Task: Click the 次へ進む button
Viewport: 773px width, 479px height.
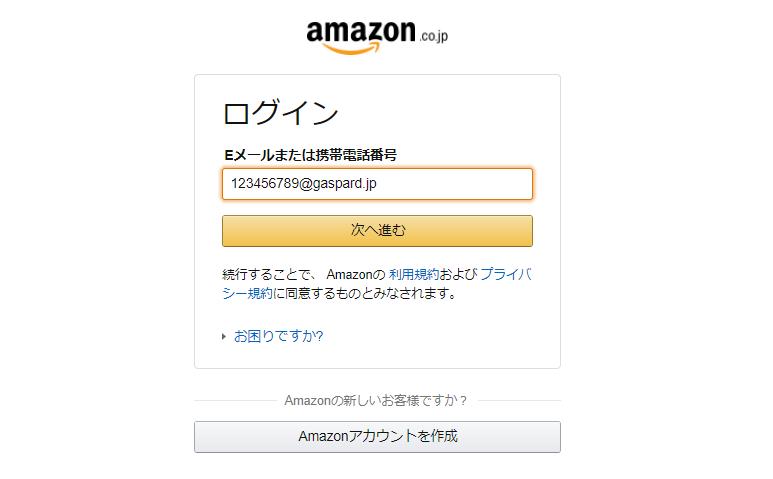Action: (x=377, y=231)
